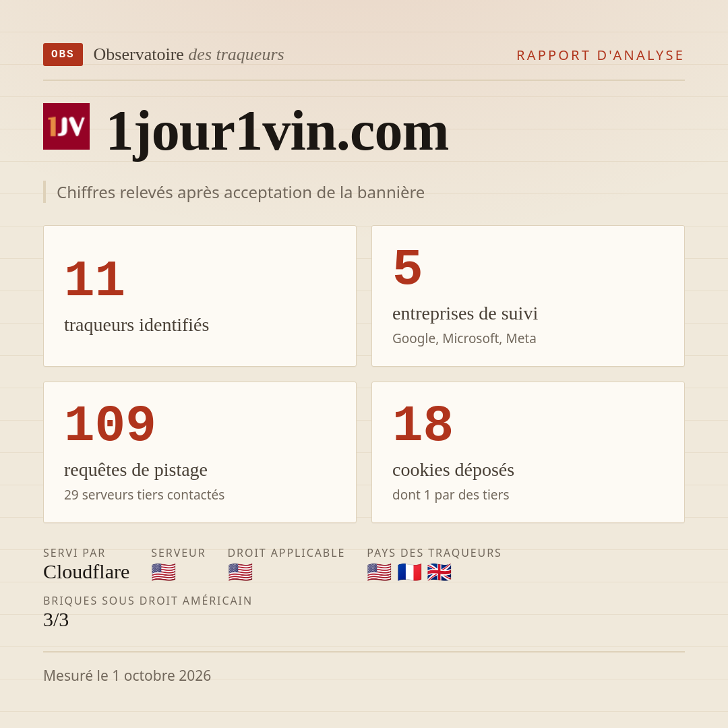Image resolution: width=728 pixels, height=728 pixels.
Task: Click the number 109 in the requêtes card
Action: 110,424
